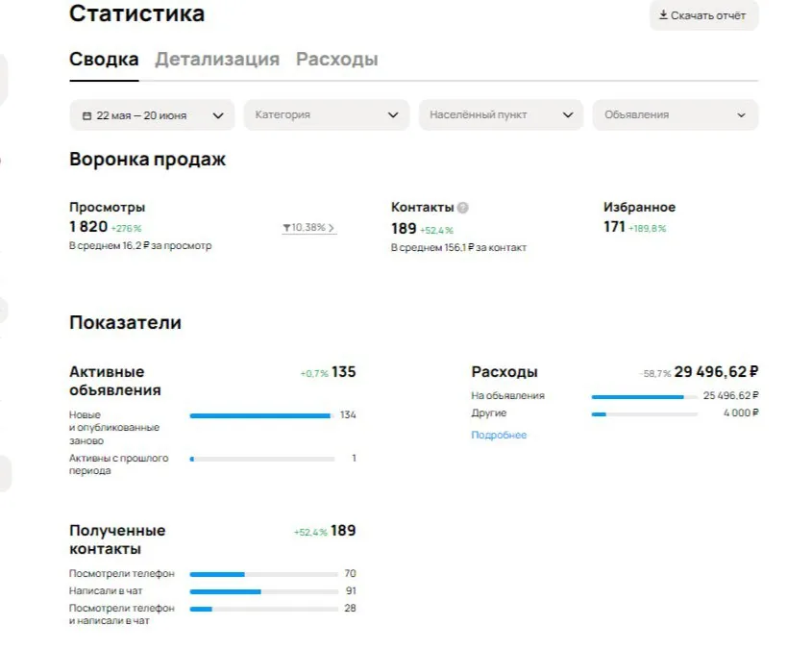Viewport: 812px width, 650px height.
Task: Click the download icon in Скачать отчёт
Action: coord(663,15)
